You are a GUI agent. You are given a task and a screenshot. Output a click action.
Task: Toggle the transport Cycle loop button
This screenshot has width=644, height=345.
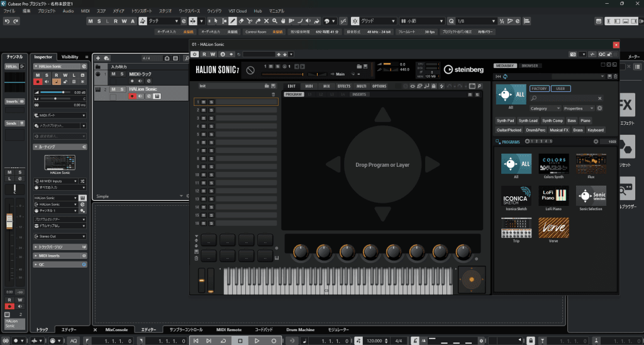pyautogui.click(x=223, y=341)
